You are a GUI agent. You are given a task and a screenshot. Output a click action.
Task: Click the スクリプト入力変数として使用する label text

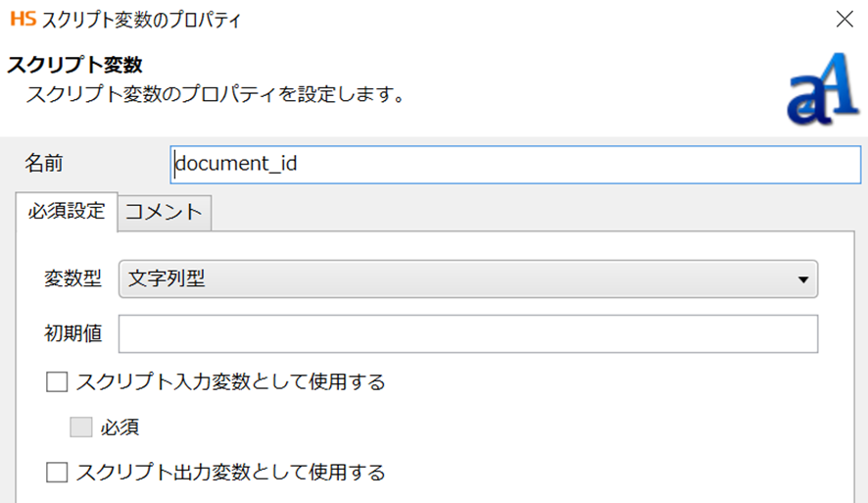[229, 381]
